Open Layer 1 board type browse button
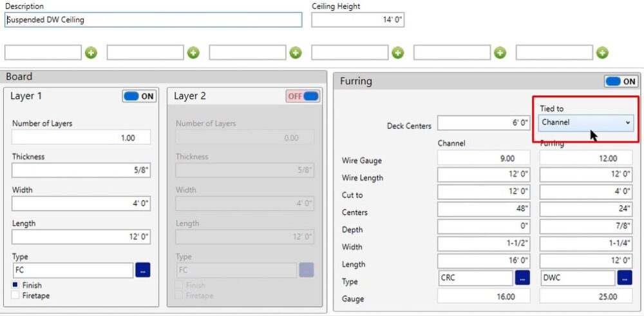This screenshot has height=316, width=644. [x=143, y=270]
